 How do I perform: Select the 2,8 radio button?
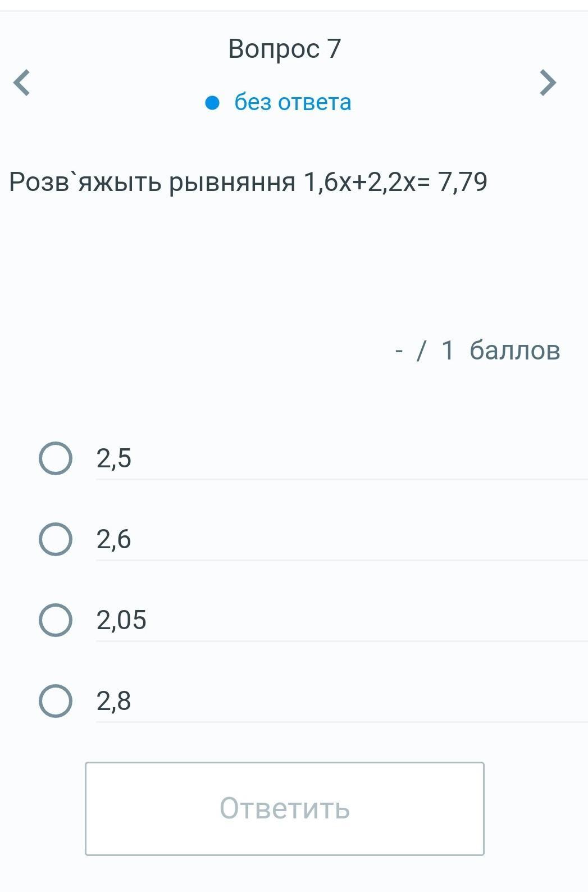click(56, 701)
